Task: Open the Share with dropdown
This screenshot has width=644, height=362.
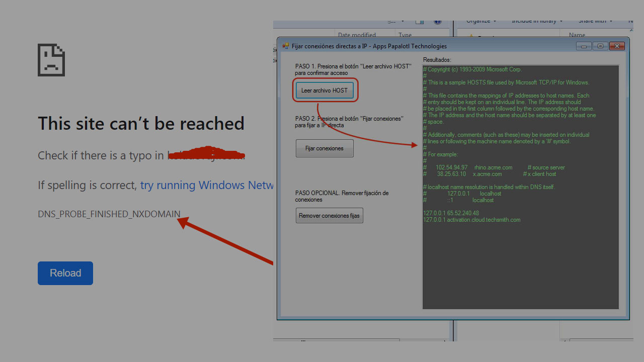Action: click(595, 22)
